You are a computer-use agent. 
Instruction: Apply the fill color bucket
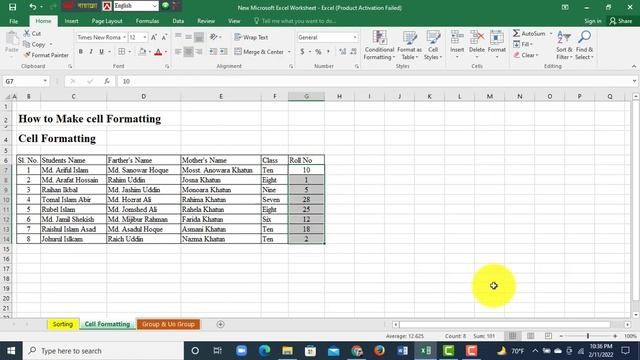point(142,52)
